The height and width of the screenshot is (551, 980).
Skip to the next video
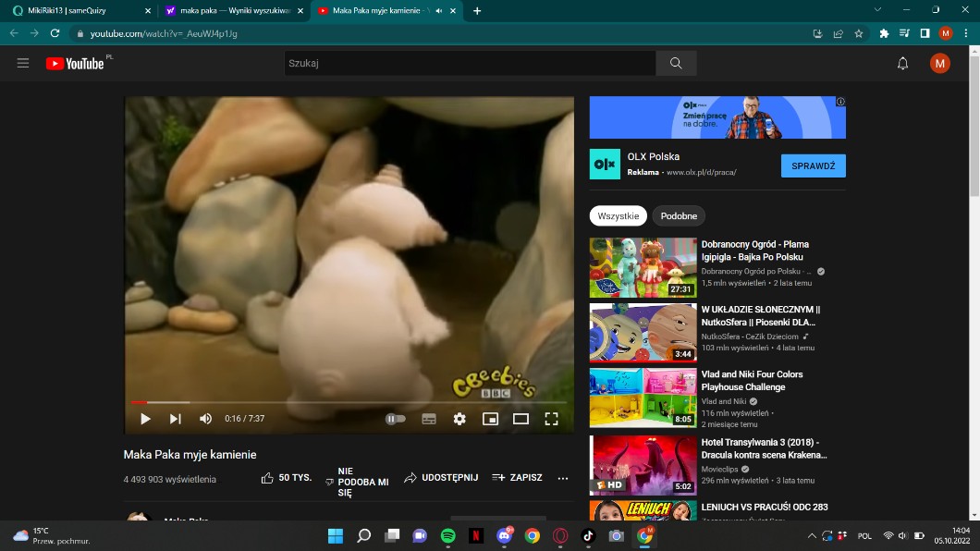pos(175,419)
